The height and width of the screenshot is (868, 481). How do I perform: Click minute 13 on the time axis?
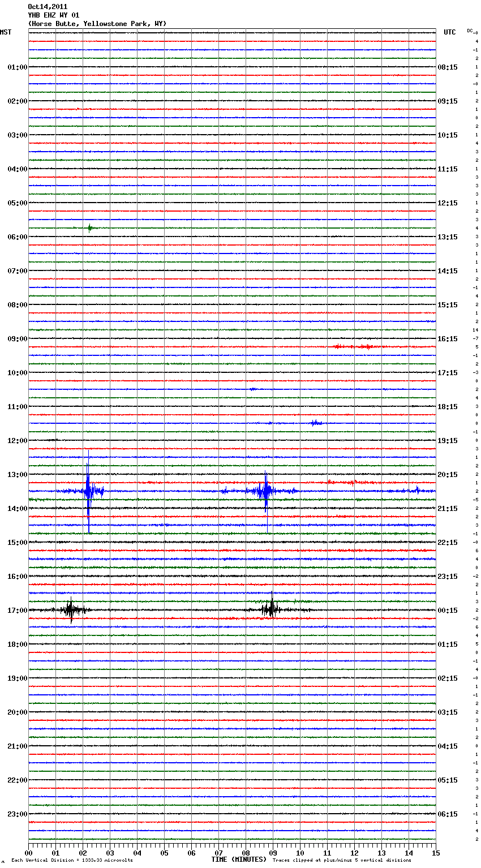(x=381, y=853)
